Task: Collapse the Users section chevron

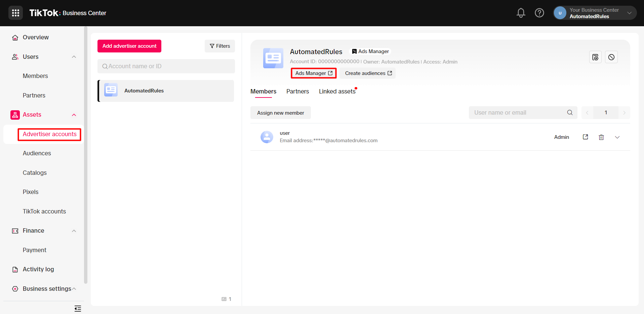Action: pyautogui.click(x=74, y=57)
